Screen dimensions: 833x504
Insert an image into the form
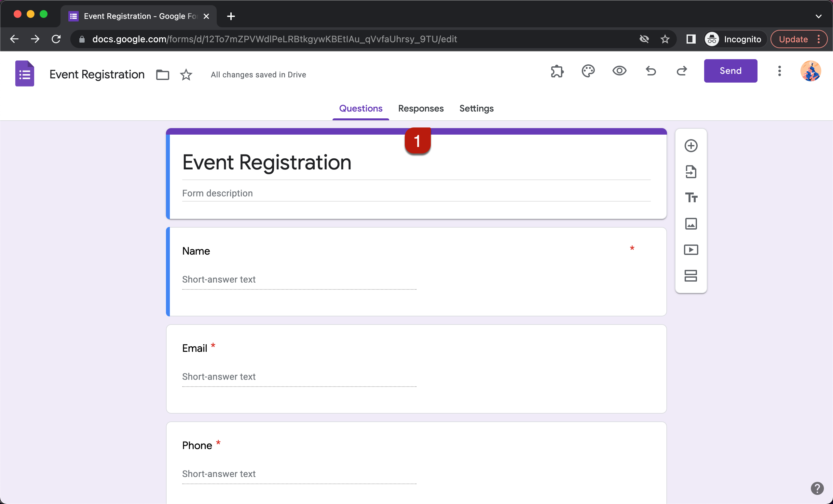pyautogui.click(x=692, y=224)
